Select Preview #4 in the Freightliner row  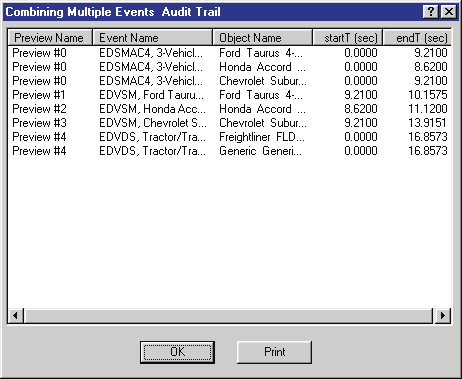pyautogui.click(x=39, y=137)
